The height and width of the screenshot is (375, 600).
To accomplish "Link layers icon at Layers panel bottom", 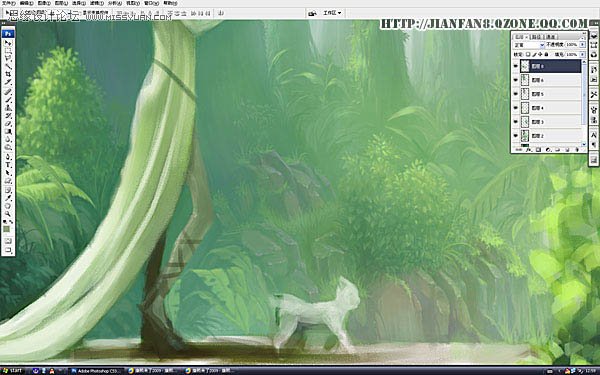I will click(518, 150).
